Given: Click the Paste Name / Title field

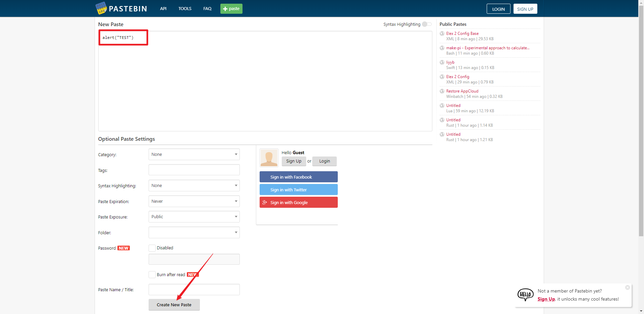Looking at the screenshot, I should (194, 290).
